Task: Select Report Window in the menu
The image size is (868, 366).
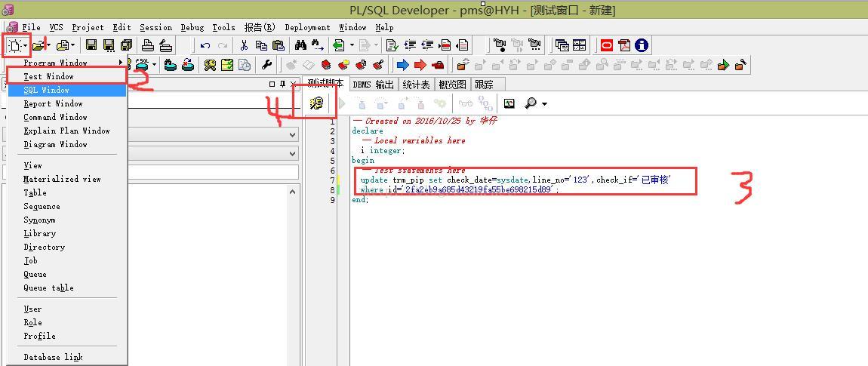Action: tap(67, 103)
